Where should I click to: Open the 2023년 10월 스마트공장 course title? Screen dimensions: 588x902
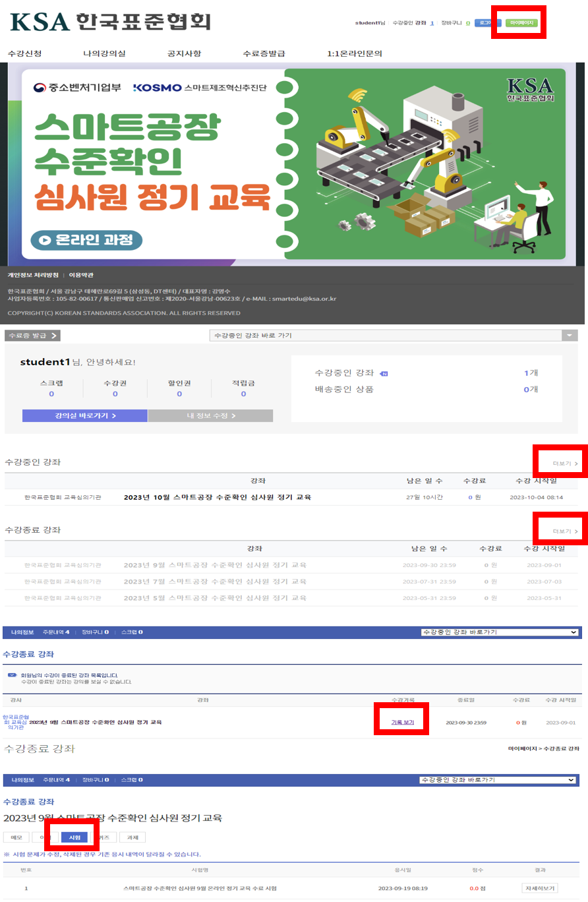click(x=218, y=497)
